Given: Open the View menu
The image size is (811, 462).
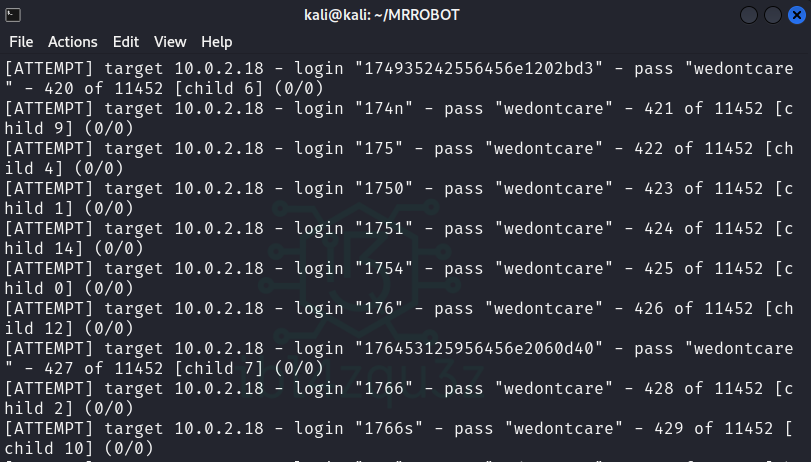Looking at the screenshot, I should pyautogui.click(x=170, y=42).
